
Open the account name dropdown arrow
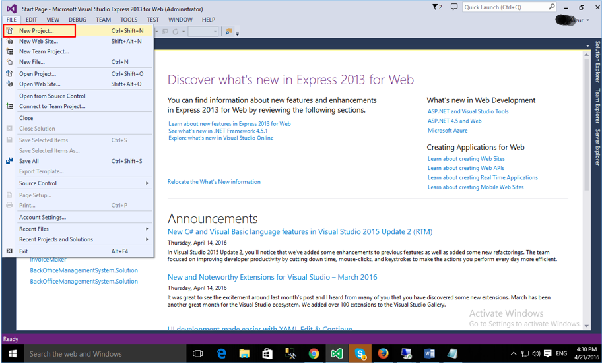pos(587,20)
